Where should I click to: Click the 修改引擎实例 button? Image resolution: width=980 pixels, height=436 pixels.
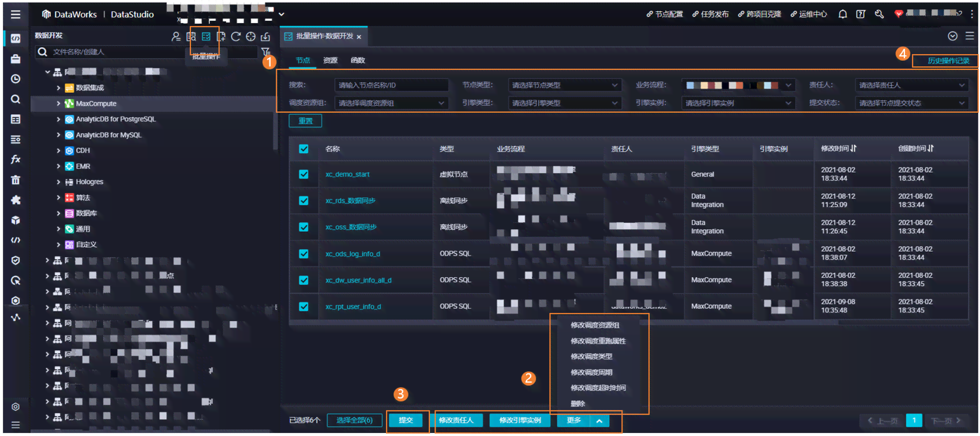tap(520, 420)
